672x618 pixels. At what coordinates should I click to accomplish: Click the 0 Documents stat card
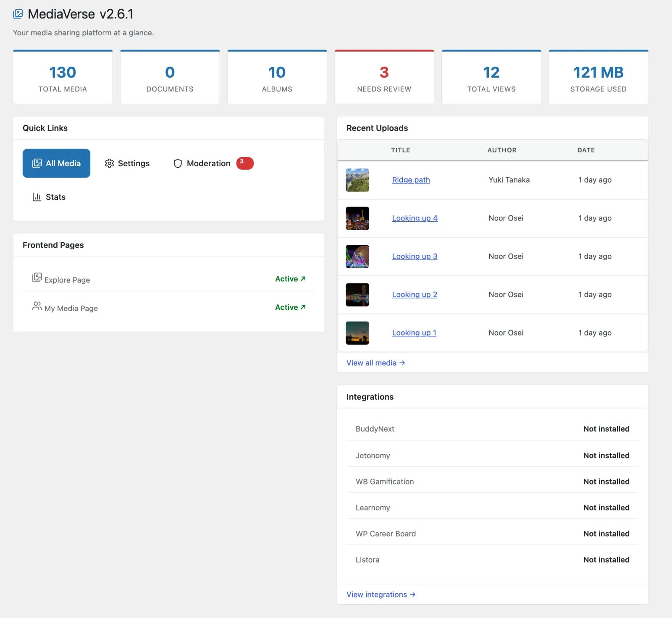pos(170,77)
